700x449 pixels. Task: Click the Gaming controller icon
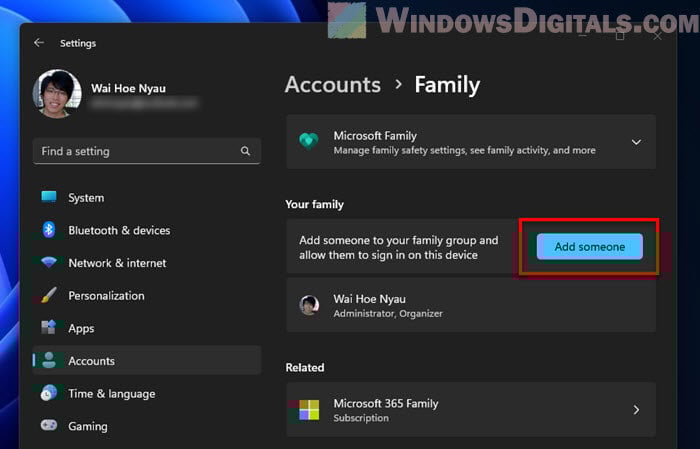49,425
